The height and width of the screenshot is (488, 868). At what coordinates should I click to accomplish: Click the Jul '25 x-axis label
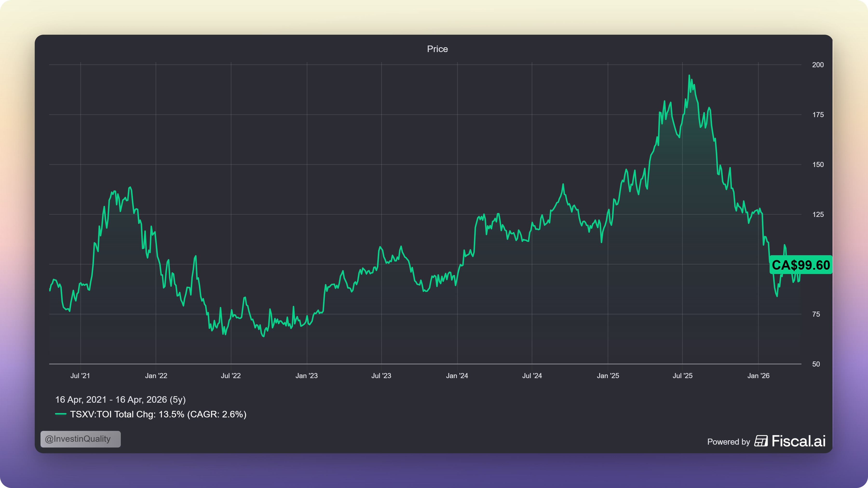pos(682,375)
